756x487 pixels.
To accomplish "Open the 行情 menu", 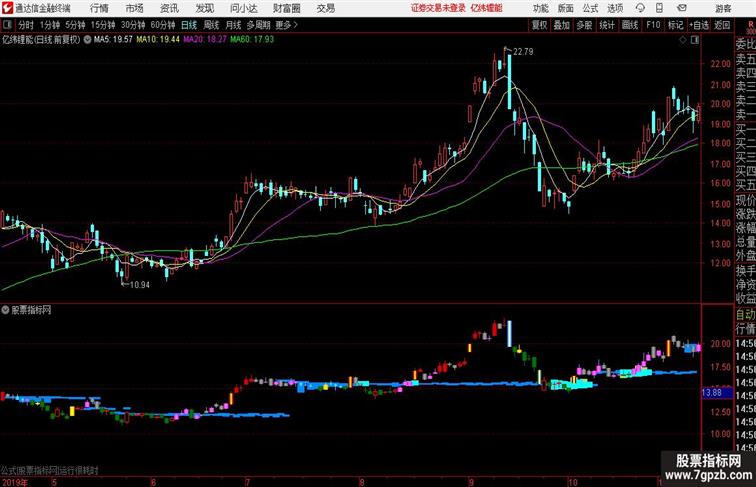I will pos(99,8).
